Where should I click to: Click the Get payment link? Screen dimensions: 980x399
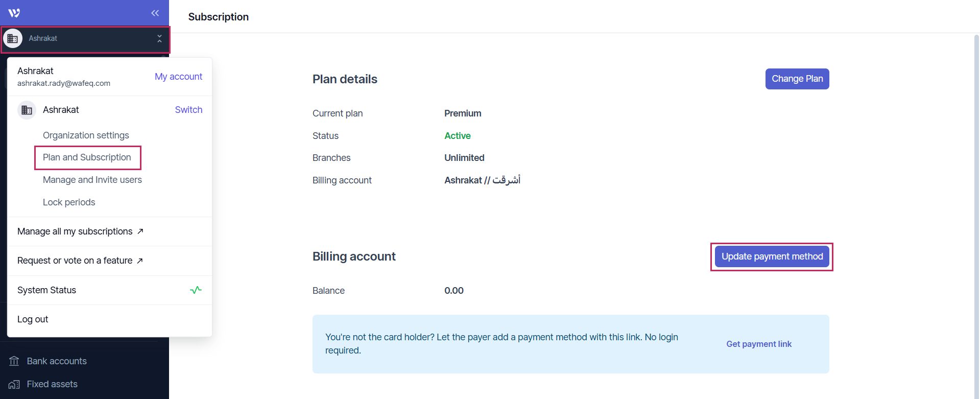pos(759,344)
